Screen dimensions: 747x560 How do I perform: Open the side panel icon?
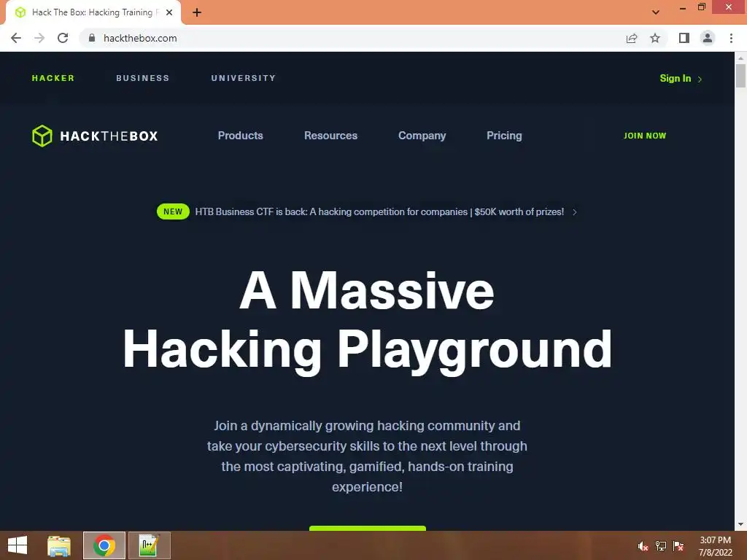[x=684, y=38]
